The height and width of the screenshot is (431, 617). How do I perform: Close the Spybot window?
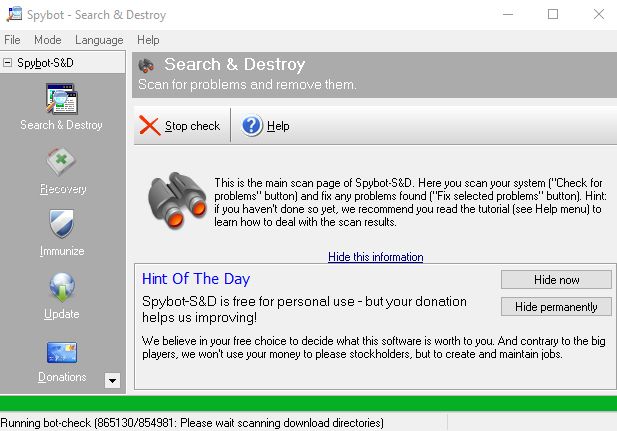(599, 15)
